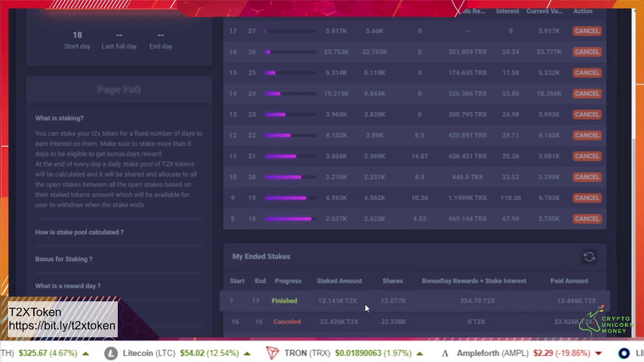644x362 pixels.
Task: Click the '12.496K T2X' paid amount
Action: (577, 301)
